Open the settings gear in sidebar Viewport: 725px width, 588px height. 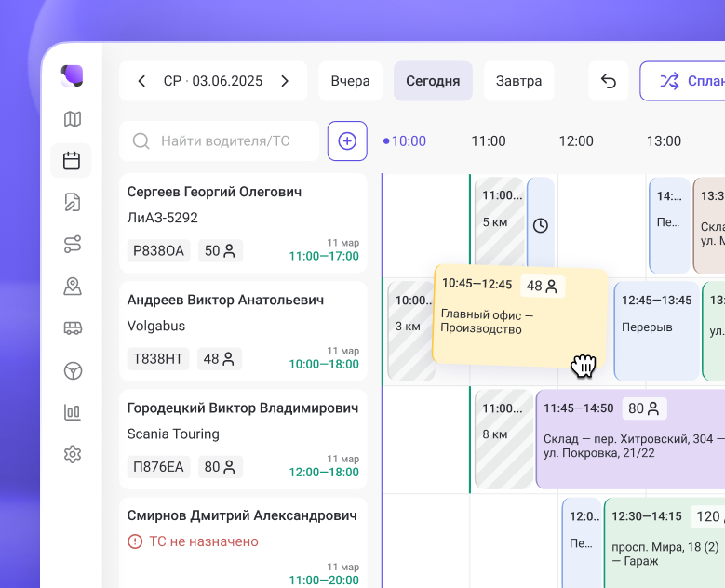click(72, 454)
